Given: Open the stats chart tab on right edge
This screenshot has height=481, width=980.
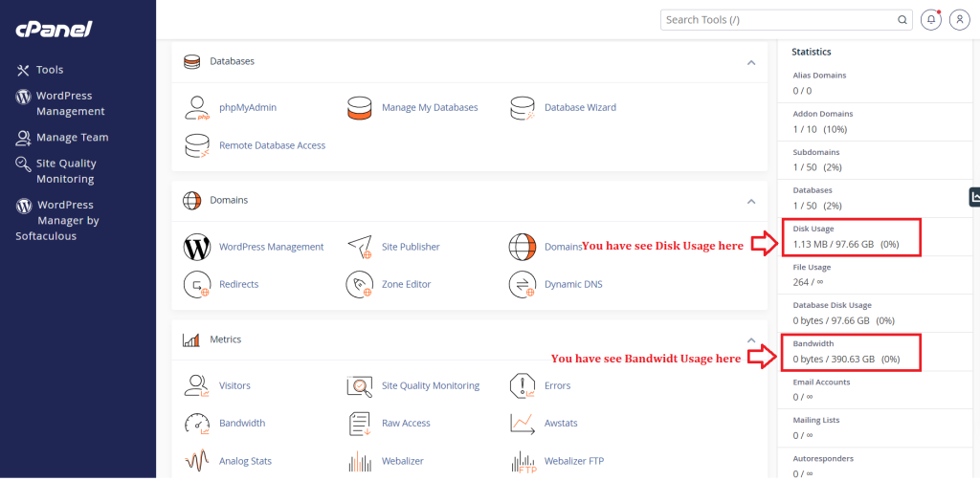Looking at the screenshot, I should 975,197.
